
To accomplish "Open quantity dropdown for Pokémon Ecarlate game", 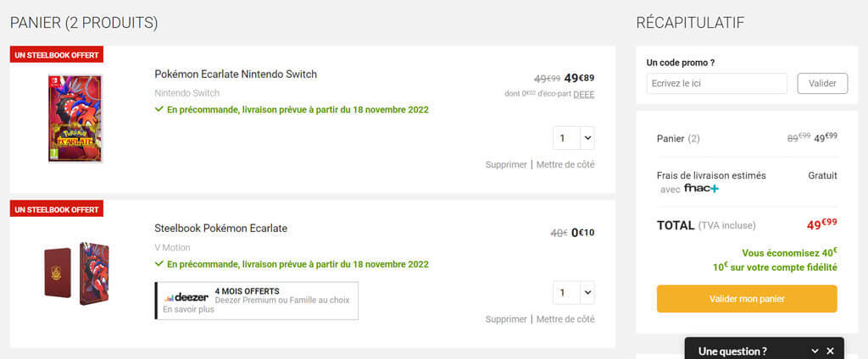I will click(x=574, y=138).
